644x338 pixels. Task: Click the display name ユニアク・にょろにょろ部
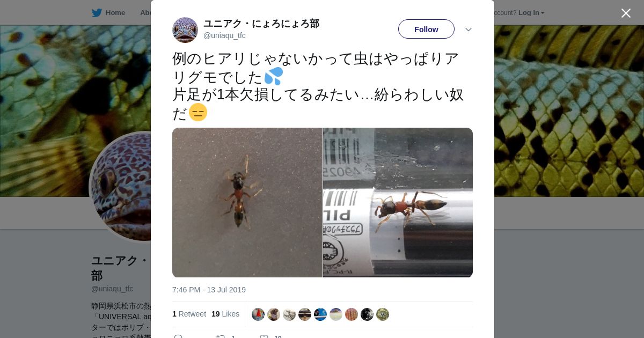click(x=261, y=24)
